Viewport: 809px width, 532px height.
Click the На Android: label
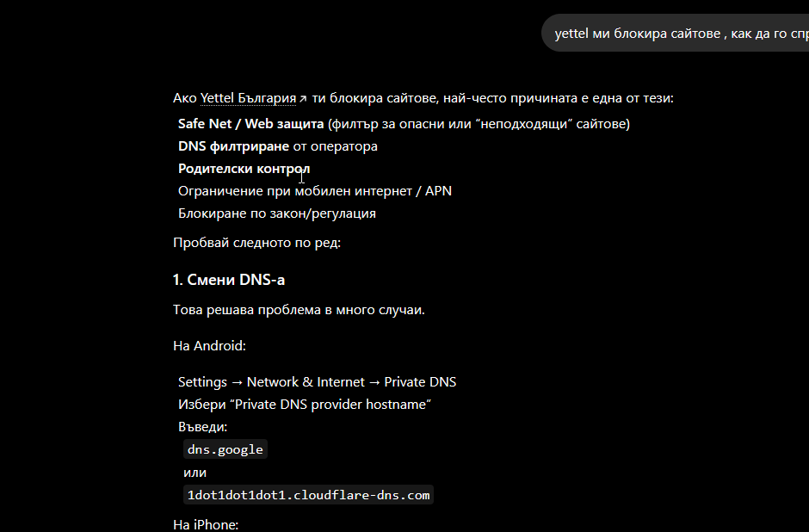coord(209,346)
